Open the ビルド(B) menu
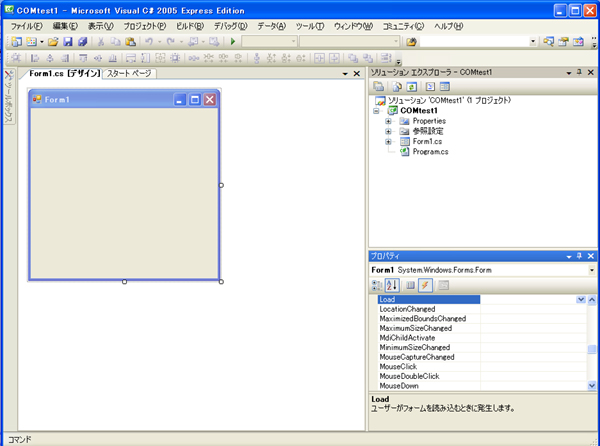The width and height of the screenshot is (600, 446). point(190,26)
